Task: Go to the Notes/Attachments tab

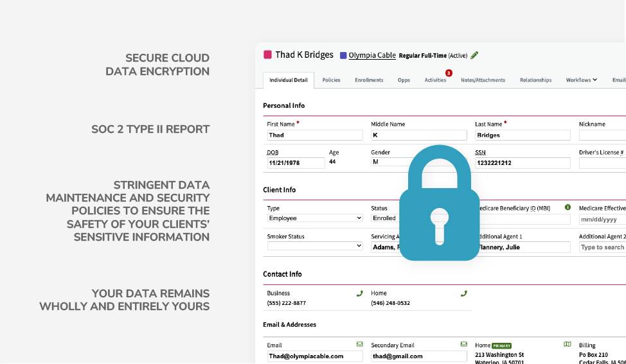Action: pos(483,80)
